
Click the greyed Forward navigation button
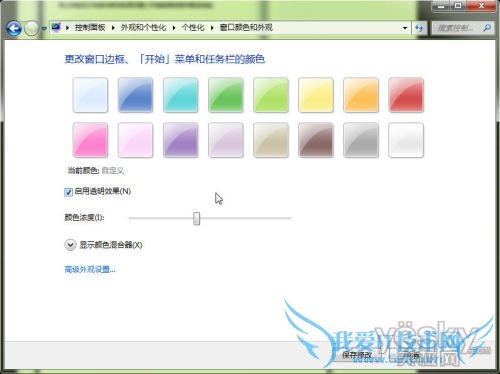click(32, 28)
